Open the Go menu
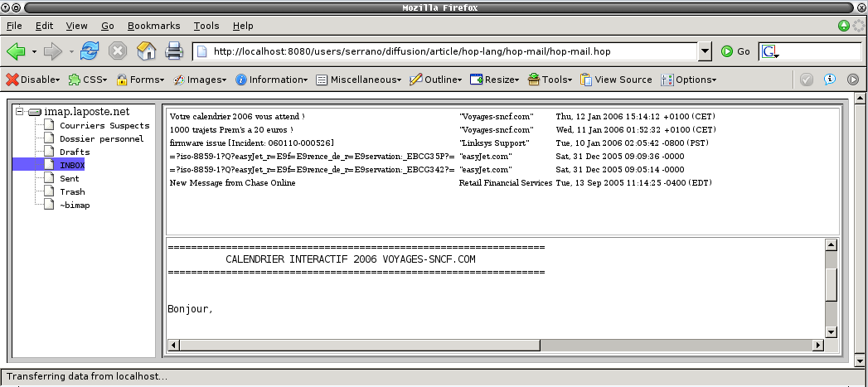868x387 pixels. pyautogui.click(x=108, y=26)
